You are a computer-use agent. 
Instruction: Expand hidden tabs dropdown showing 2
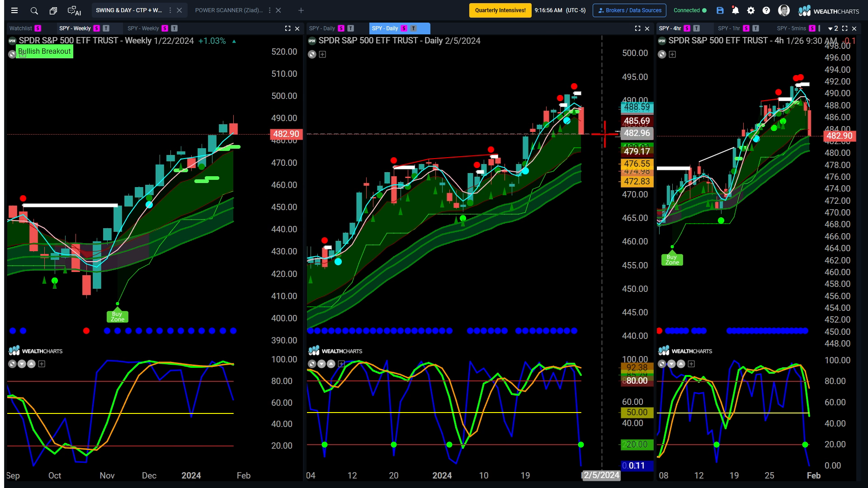[x=833, y=28]
